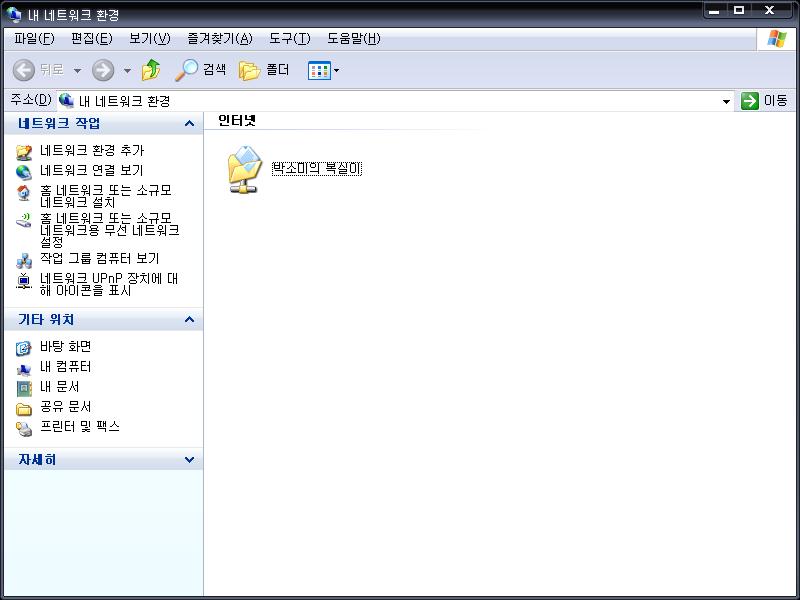
Task: Click 홈 네트워크 또는 소규모 네트워크 설치 link
Action: tap(106, 196)
